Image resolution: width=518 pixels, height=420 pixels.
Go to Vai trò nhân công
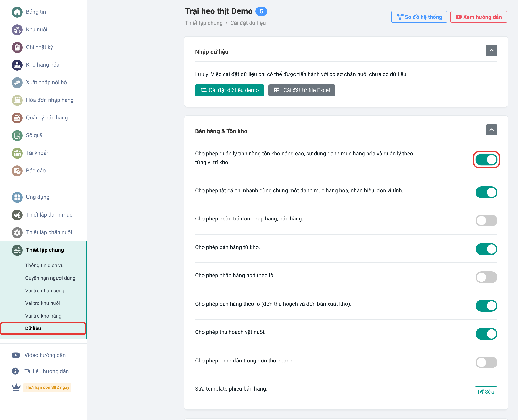click(45, 291)
